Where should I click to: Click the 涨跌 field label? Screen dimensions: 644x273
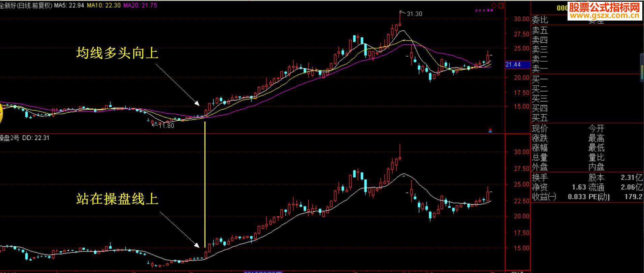coord(540,138)
